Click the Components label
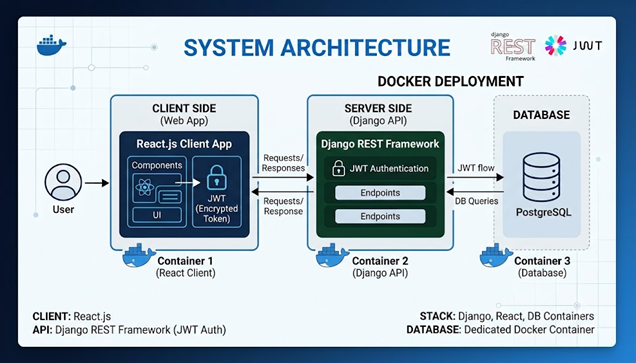This screenshot has height=363, width=636. (157, 165)
